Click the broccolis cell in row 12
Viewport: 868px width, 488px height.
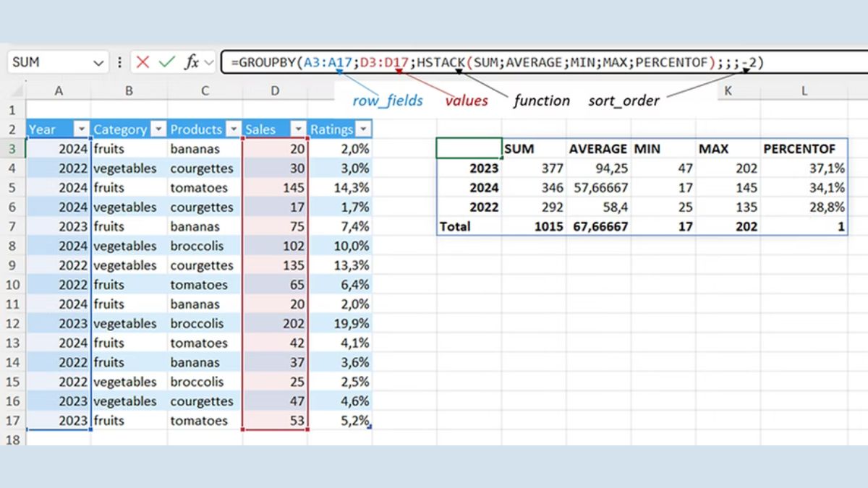[205, 323]
